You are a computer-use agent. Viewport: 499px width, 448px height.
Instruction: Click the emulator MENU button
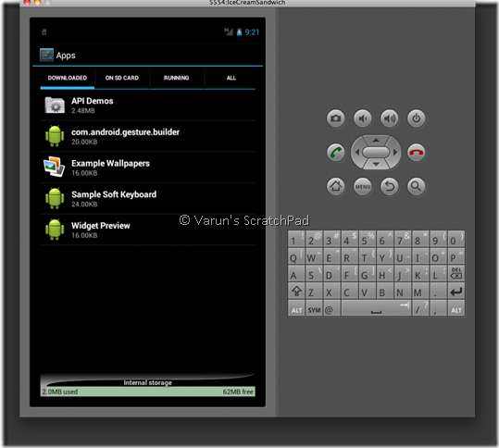tap(363, 186)
